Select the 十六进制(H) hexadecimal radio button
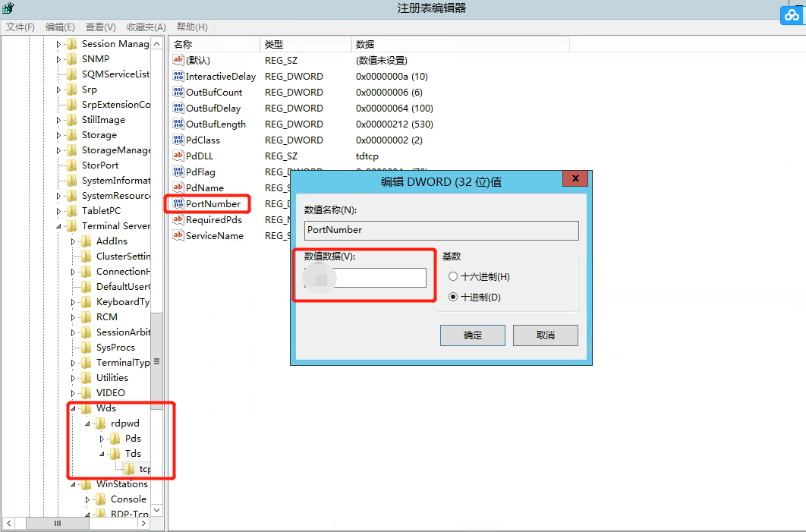Image resolution: width=806 pixels, height=532 pixels. click(453, 276)
